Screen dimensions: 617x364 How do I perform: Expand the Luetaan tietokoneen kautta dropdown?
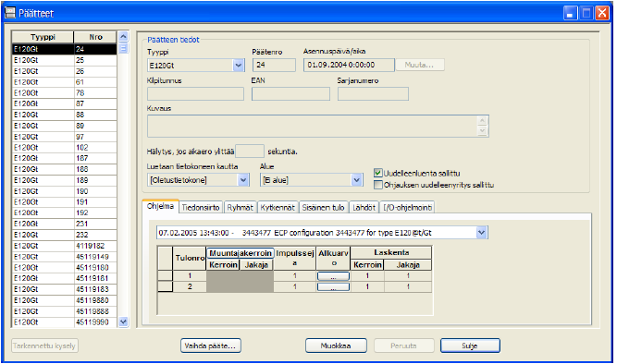(242, 180)
